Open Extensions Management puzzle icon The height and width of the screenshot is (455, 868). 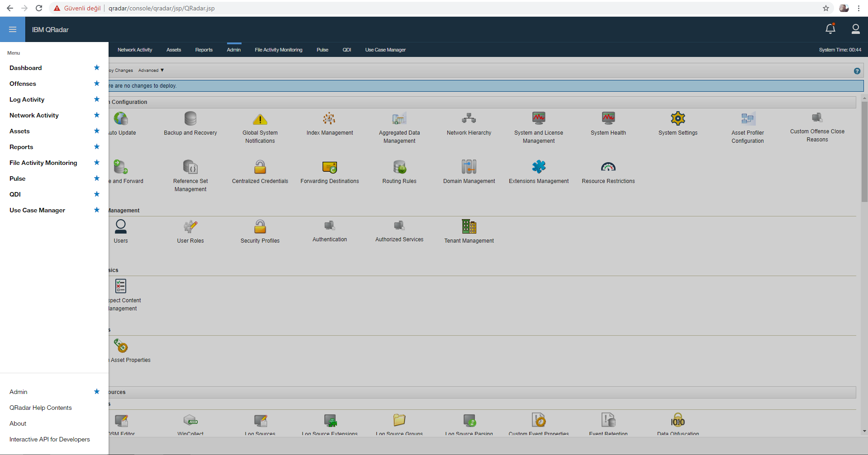(x=539, y=167)
